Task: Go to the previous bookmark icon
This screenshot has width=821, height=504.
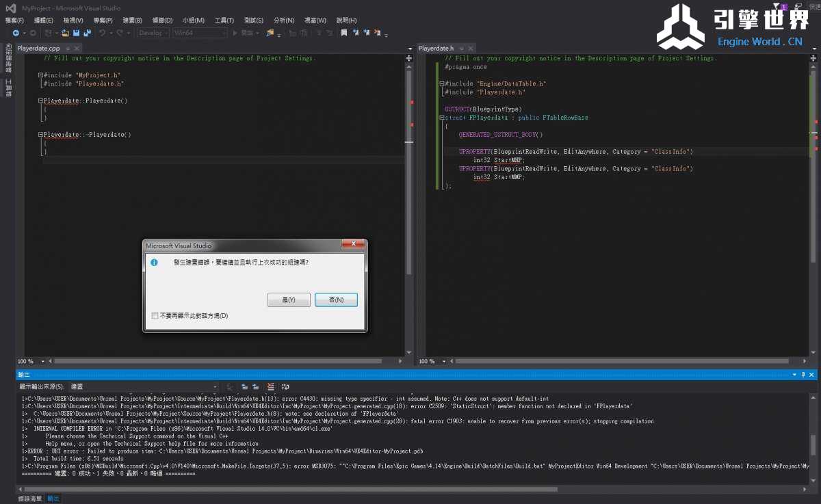Action: (356, 33)
